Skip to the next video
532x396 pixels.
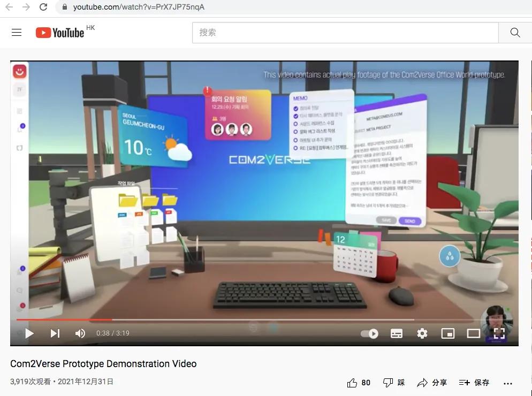coord(55,333)
